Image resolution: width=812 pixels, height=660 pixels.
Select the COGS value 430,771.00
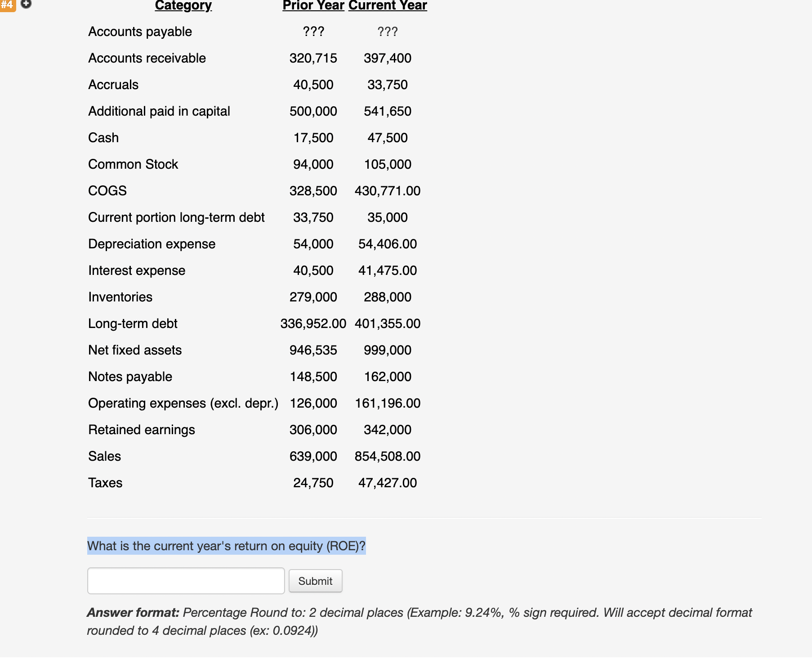tap(387, 190)
